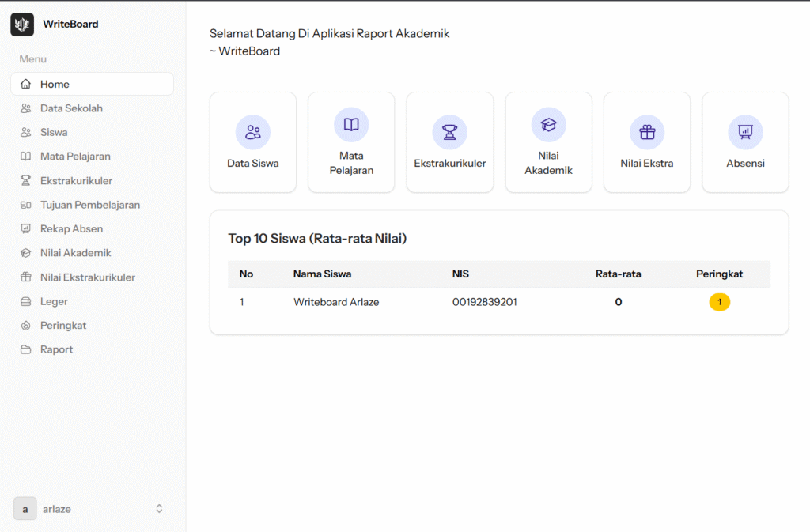Open Nilai Ekstrakurikuler sidebar menu item
Viewport: 810px width, 532px height.
(87, 277)
